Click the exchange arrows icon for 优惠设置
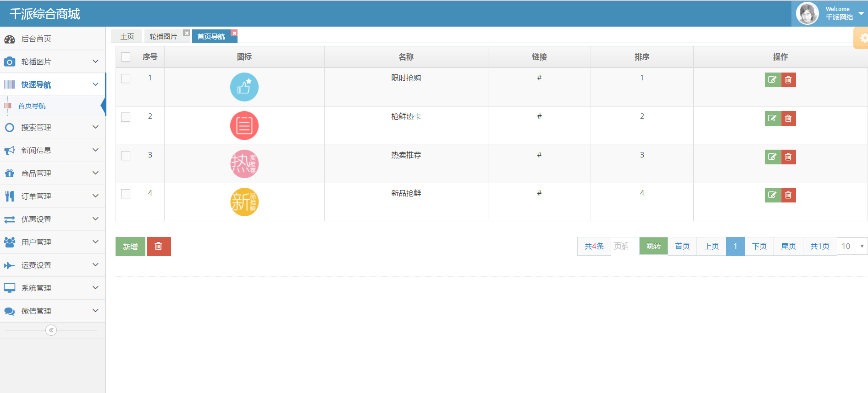The image size is (868, 393). pyautogui.click(x=10, y=219)
